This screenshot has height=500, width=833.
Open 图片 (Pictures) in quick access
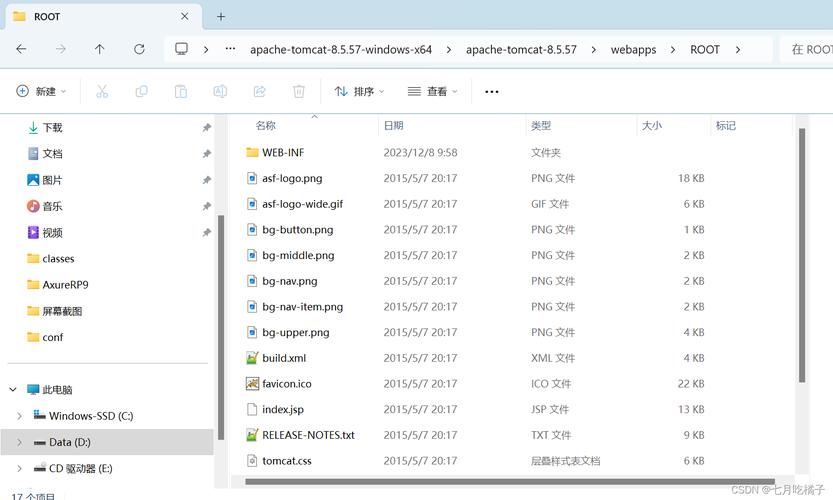click(52, 180)
